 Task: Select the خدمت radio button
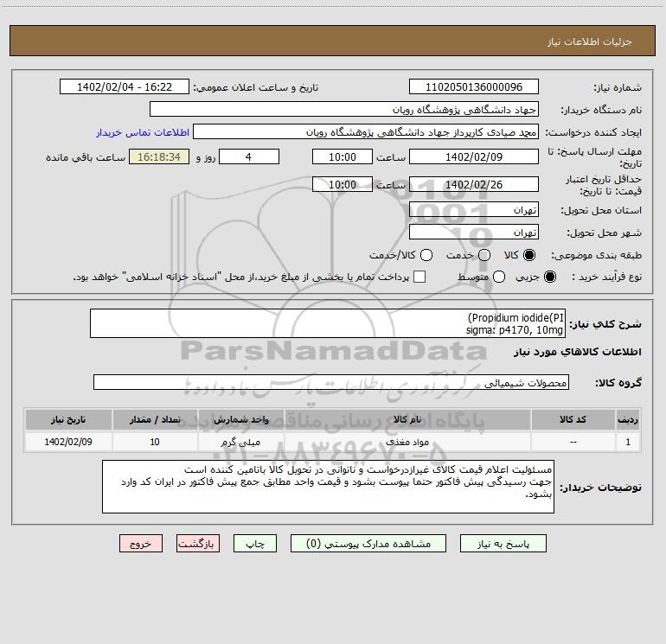(484, 255)
